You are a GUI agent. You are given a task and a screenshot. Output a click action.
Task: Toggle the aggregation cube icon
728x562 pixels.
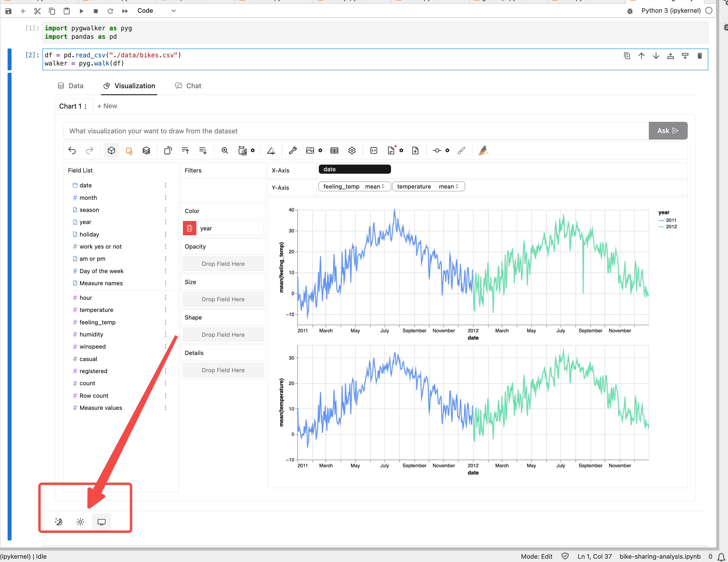111,151
